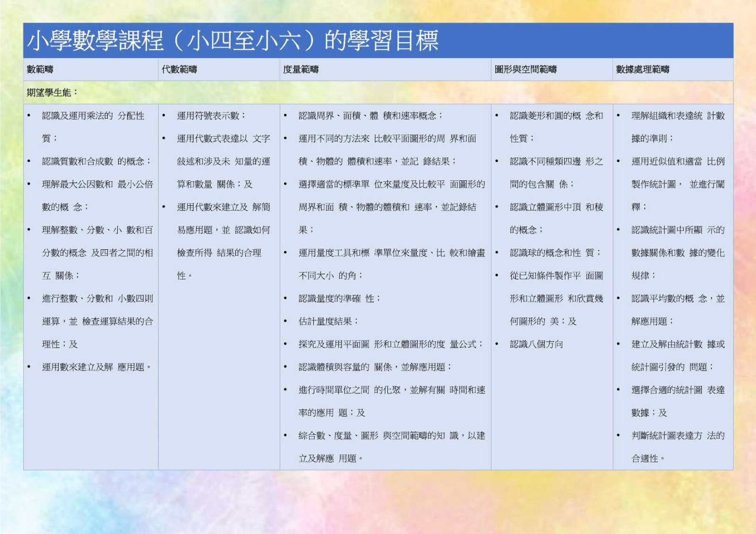Click the line 數據關係和數 據的變化
This screenshot has width=756, height=534.
click(678, 253)
